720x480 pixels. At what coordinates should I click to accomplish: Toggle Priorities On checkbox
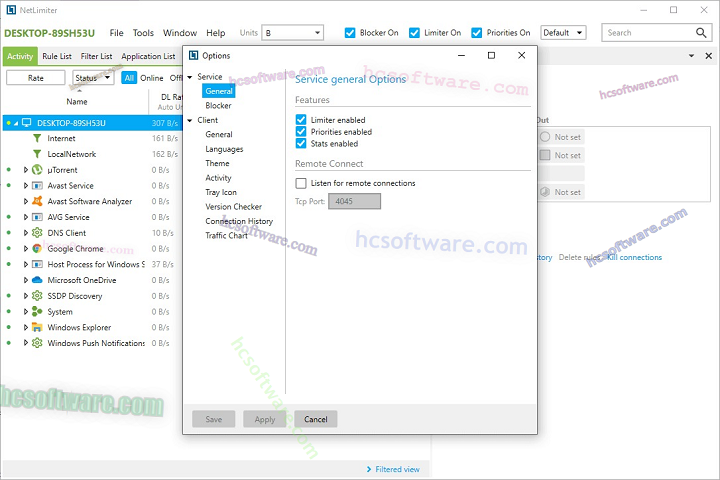click(x=477, y=33)
